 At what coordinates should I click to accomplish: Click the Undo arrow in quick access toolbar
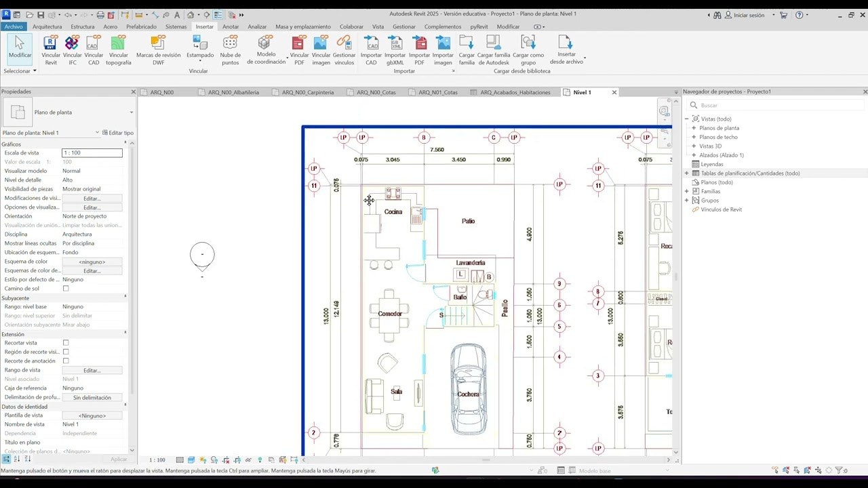68,15
